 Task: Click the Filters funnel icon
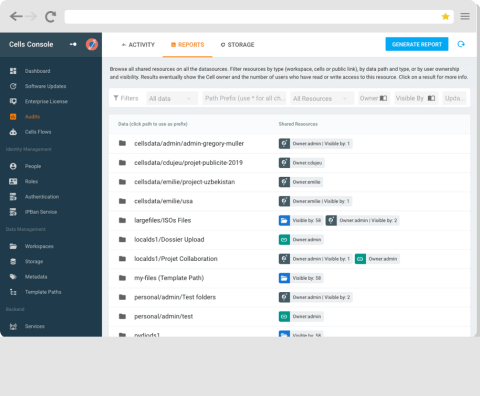pos(116,98)
